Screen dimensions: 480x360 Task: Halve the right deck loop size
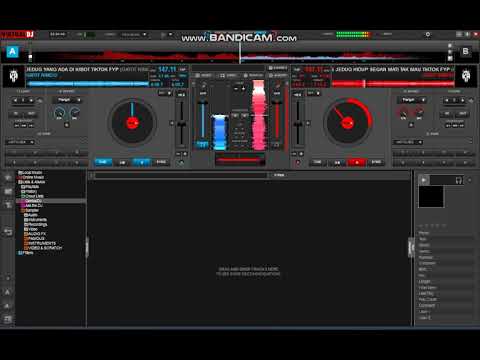(447, 100)
